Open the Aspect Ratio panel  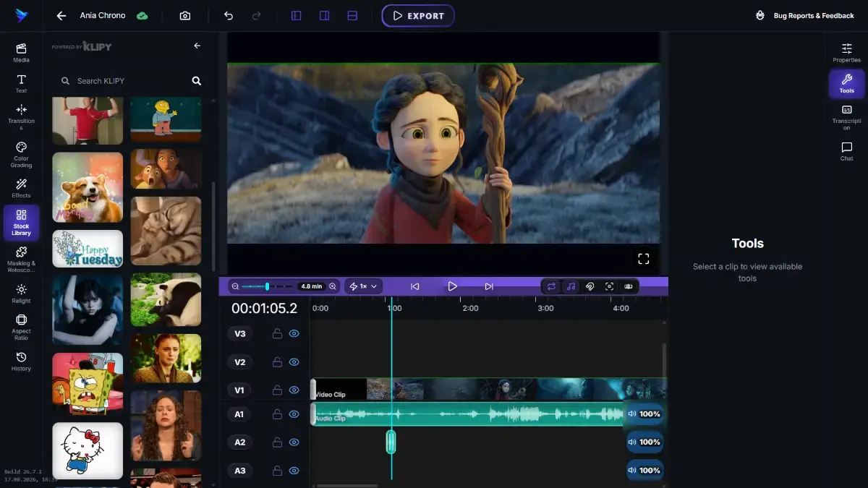[x=21, y=327]
